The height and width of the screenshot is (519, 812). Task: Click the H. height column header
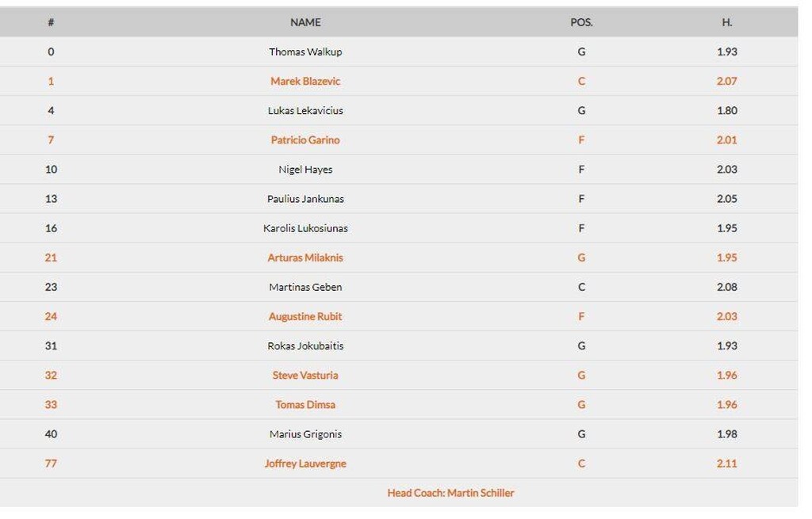click(726, 22)
